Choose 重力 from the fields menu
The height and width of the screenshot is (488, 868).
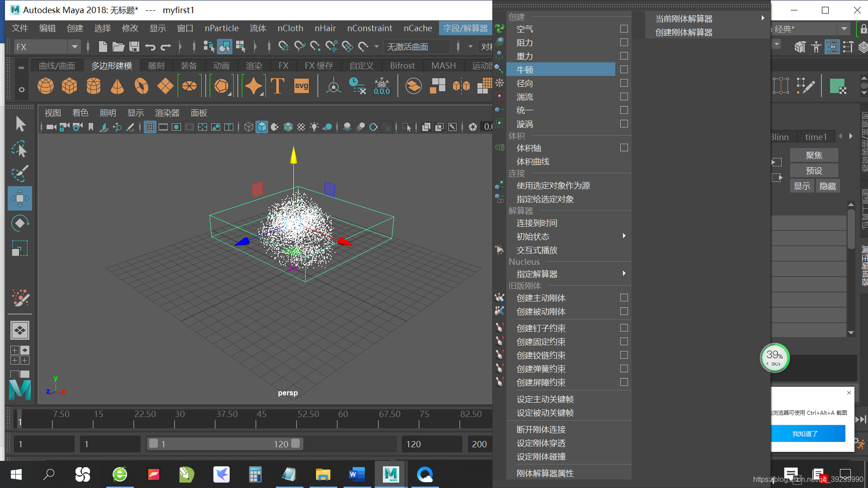524,56
